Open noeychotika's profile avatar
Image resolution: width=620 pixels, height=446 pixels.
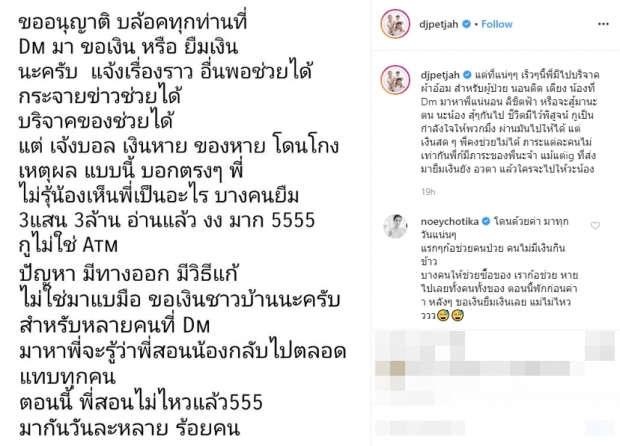(395, 227)
